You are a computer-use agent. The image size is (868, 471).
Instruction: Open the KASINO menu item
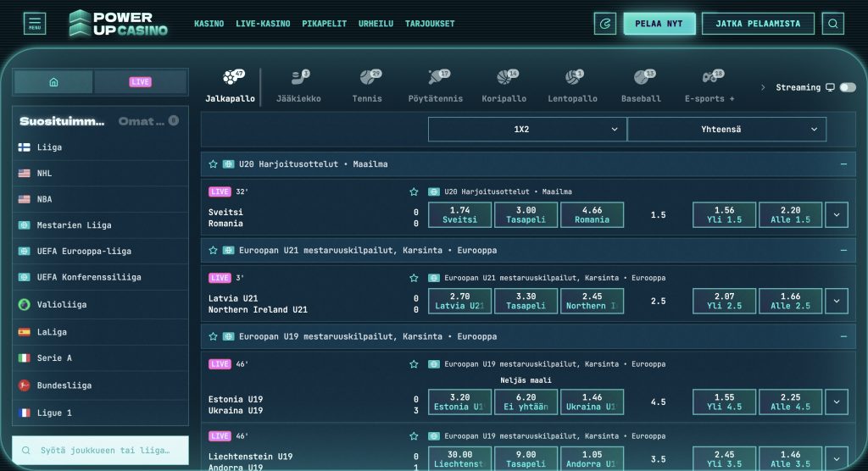(x=209, y=24)
